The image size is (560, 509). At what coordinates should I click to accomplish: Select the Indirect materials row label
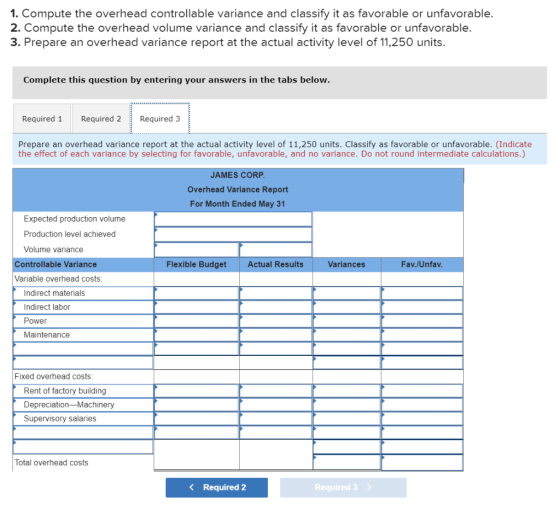tap(83, 293)
